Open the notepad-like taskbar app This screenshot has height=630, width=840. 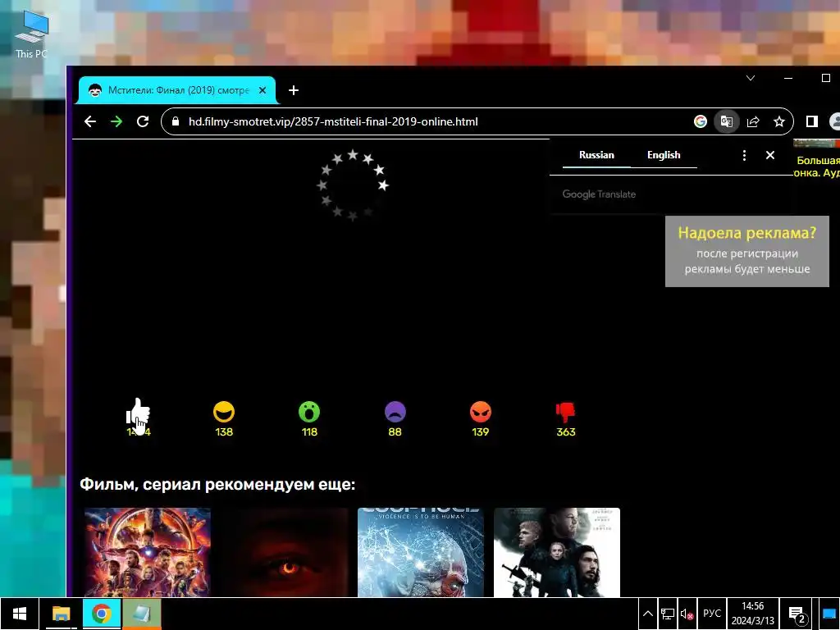141,614
